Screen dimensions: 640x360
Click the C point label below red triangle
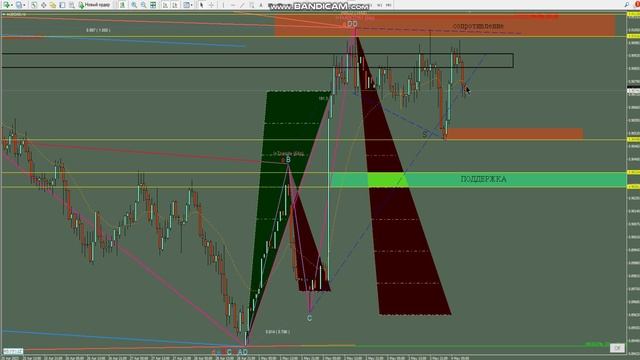(309, 318)
